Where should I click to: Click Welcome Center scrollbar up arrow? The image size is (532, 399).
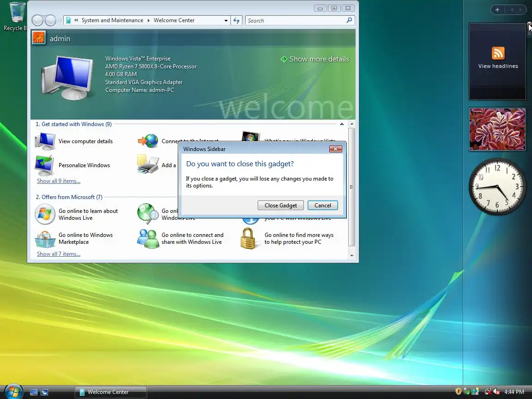352,124
